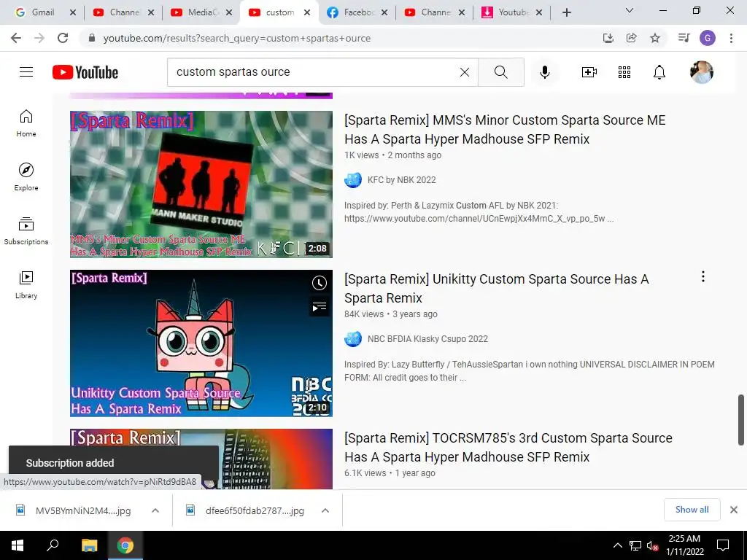Click the page vertical scrollbar thumb
747x560 pixels.
pos(741,420)
